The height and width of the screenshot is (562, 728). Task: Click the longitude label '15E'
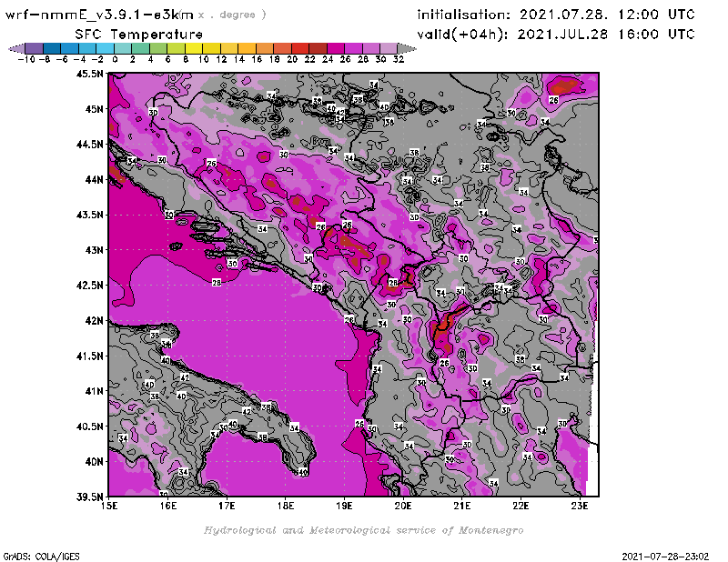(109, 507)
